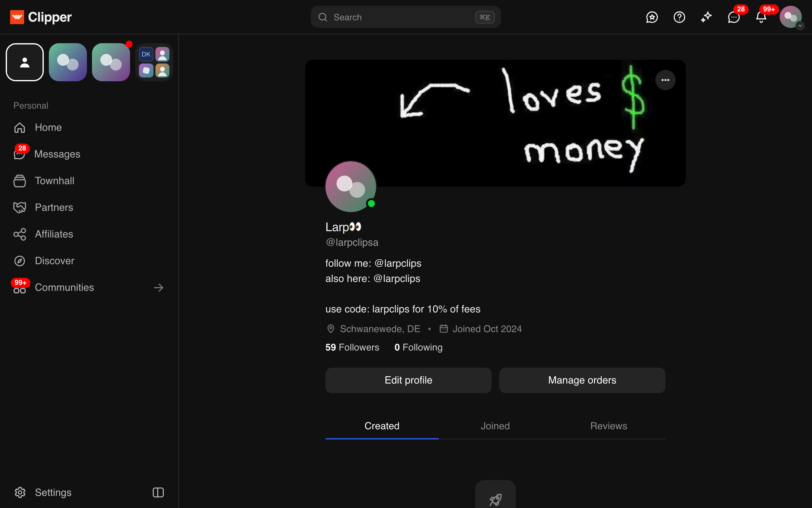Click the rocket icon below tabs
This screenshot has height=508, width=812.
pos(495,500)
